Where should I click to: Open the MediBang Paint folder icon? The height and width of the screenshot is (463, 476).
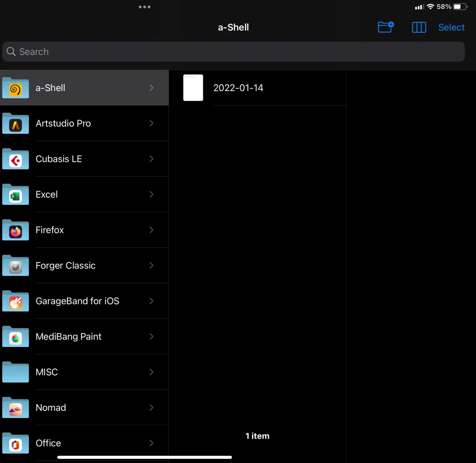(16, 337)
